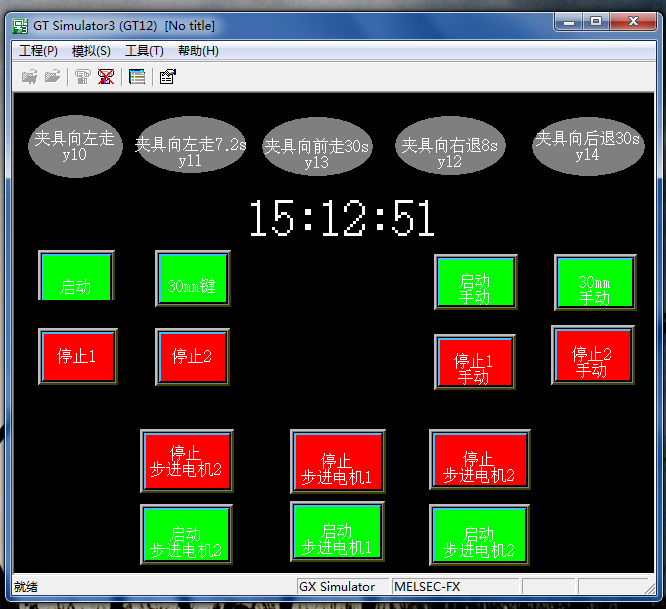The image size is (666, 609).
Task: Open the simulator options settings icon
Action: 167,77
